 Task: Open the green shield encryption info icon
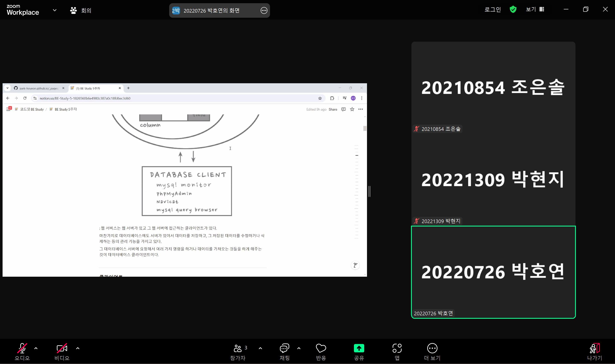point(513,10)
